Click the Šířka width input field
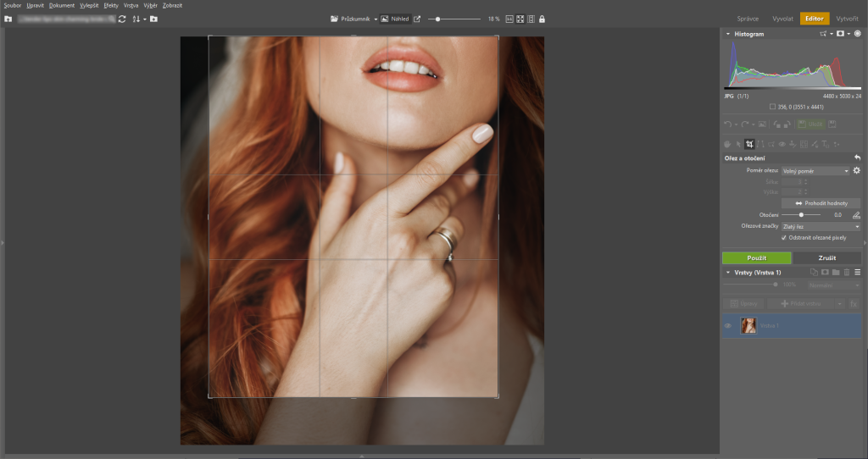The height and width of the screenshot is (459, 868). click(793, 181)
